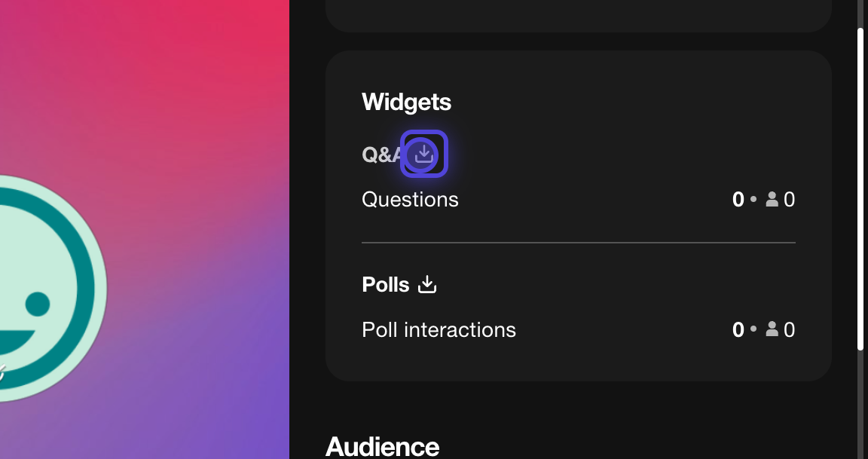
Task: Click the dot separator in Questions row
Action: tap(753, 200)
